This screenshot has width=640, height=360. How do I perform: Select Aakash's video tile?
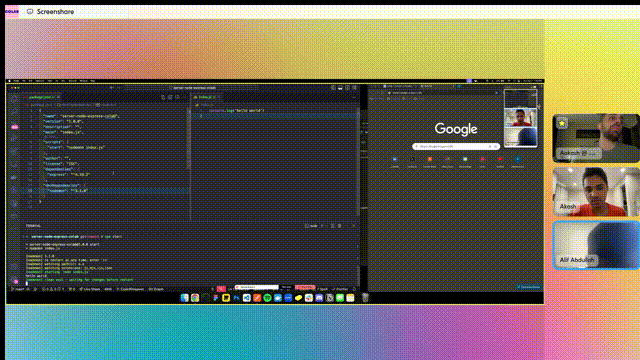pos(596,138)
